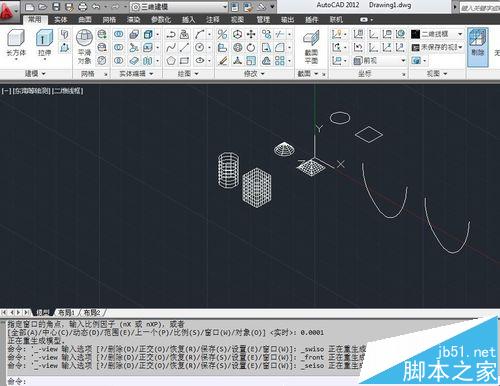Expand the 绘图 panel title

[188, 73]
